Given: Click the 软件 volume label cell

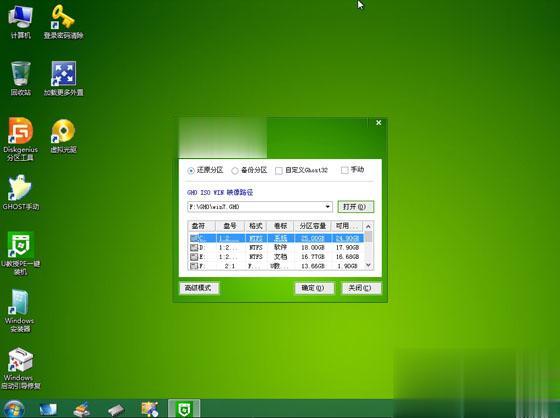Looking at the screenshot, I should [280, 247].
